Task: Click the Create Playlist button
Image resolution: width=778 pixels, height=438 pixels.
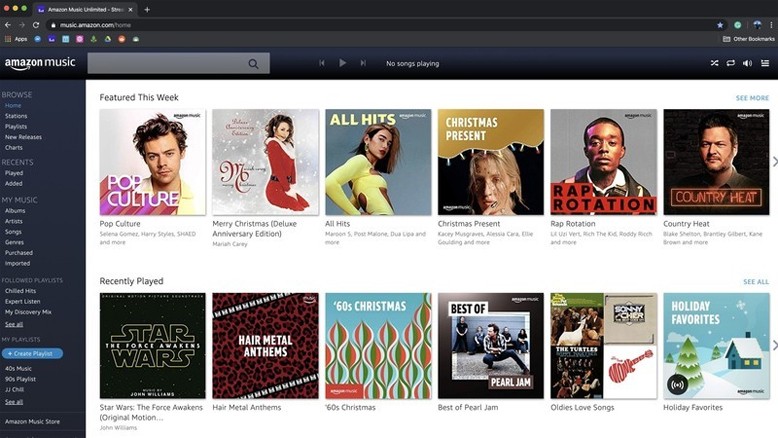Action: click(32, 353)
